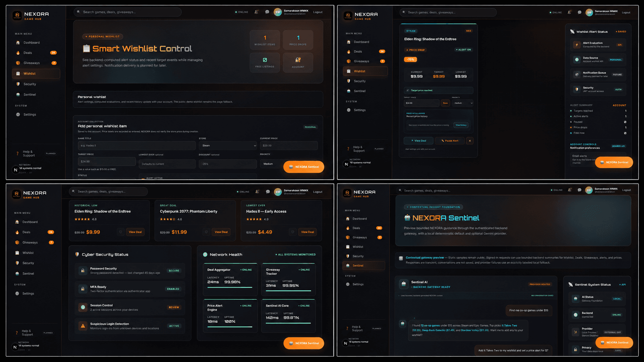
Task: Open Giveaways menu on Wishlist Alert Status page
Action: (366, 61)
